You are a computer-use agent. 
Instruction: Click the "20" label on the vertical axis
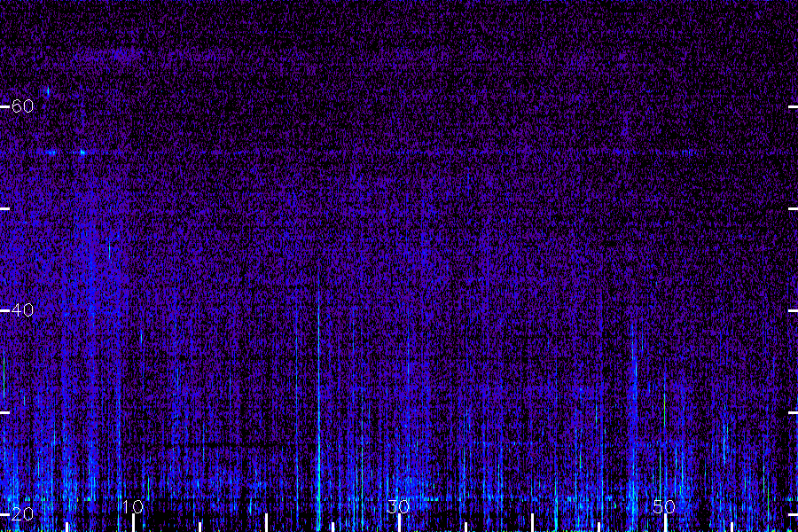coord(22,514)
